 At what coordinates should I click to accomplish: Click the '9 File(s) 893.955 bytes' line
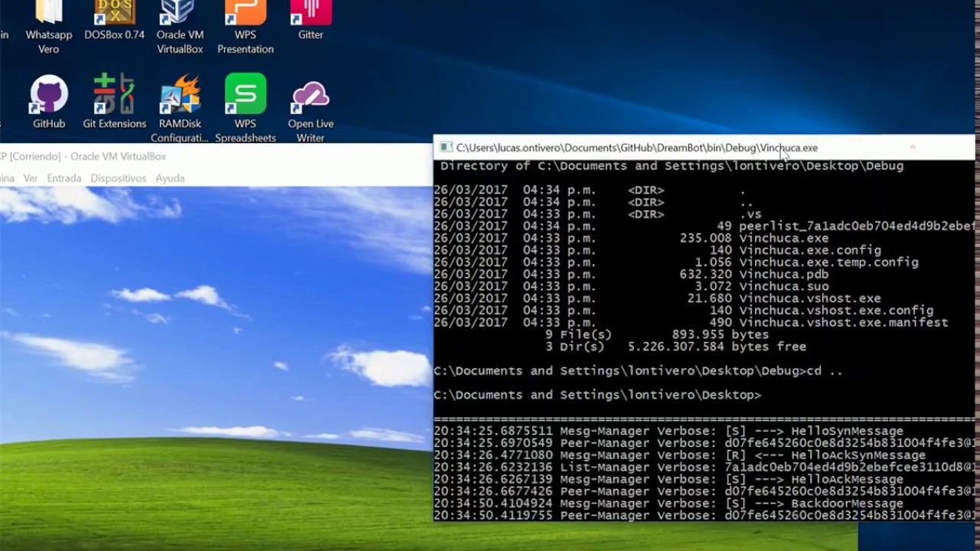click(657, 334)
